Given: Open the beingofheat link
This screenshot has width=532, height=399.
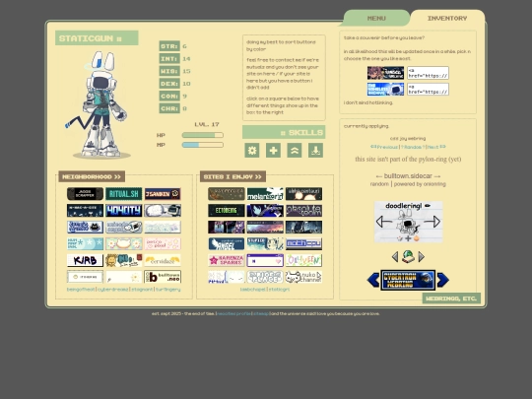Looking at the screenshot, I should [x=81, y=290].
